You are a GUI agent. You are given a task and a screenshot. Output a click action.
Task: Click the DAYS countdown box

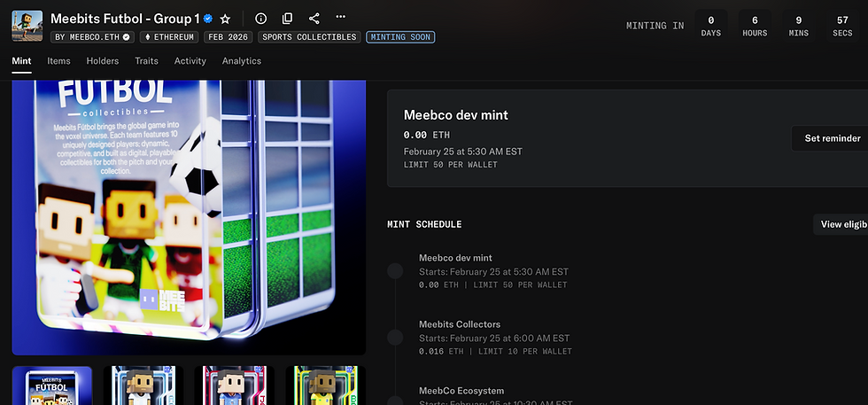pyautogui.click(x=710, y=26)
